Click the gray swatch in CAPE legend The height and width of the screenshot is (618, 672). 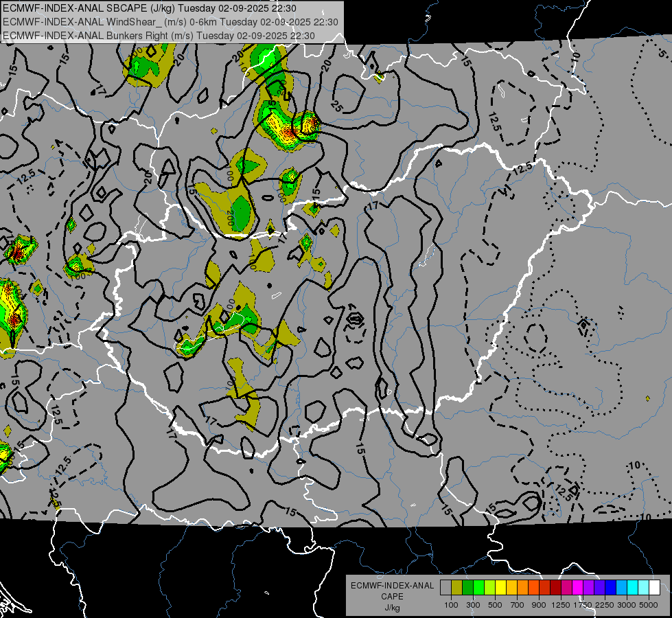[445, 588]
